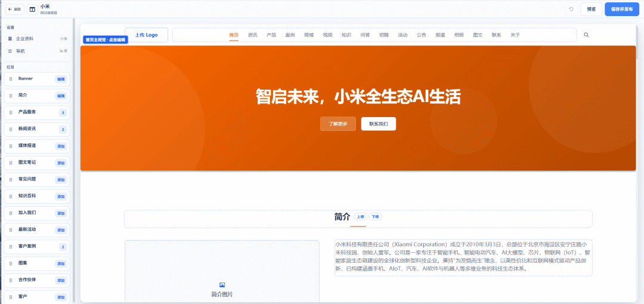Click the drag handle for 简介
This screenshot has height=304, width=644.
pos(11,96)
